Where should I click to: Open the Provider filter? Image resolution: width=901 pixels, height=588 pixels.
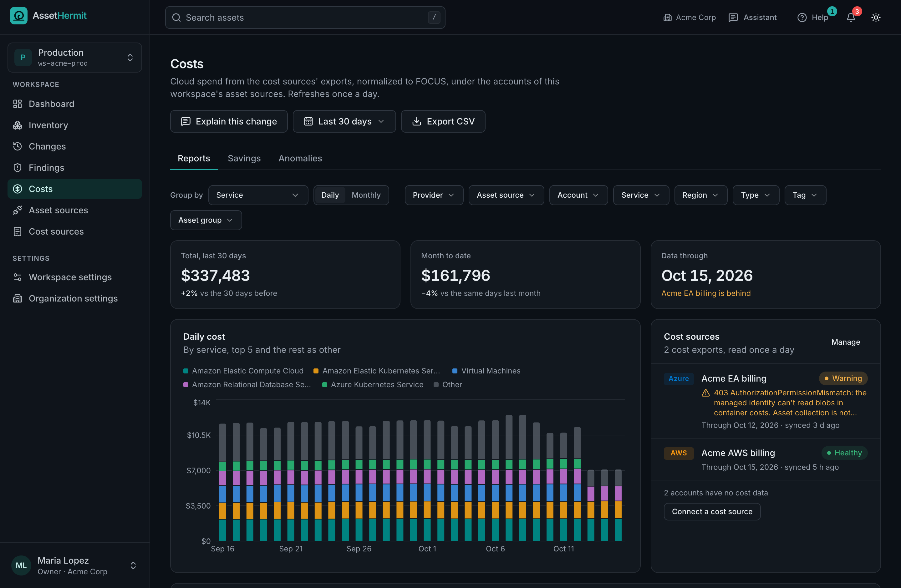pos(434,195)
